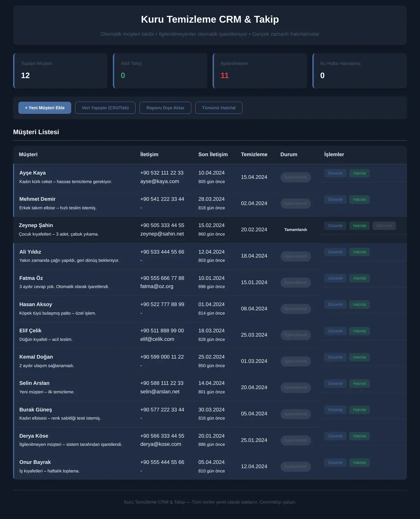Click the Durum column header
The height and width of the screenshot is (519, 420).
(x=289, y=154)
